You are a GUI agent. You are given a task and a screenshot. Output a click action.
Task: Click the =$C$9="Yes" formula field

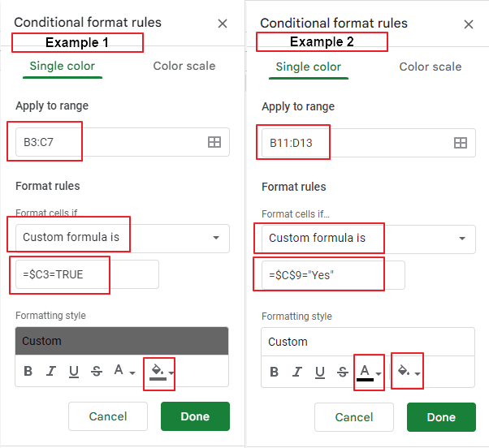coord(333,275)
